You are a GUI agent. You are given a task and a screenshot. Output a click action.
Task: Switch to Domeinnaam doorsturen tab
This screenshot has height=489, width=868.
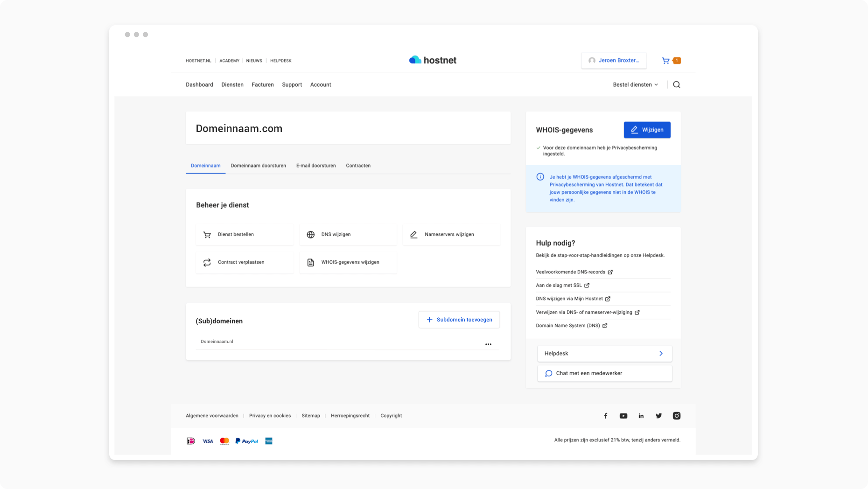point(259,166)
